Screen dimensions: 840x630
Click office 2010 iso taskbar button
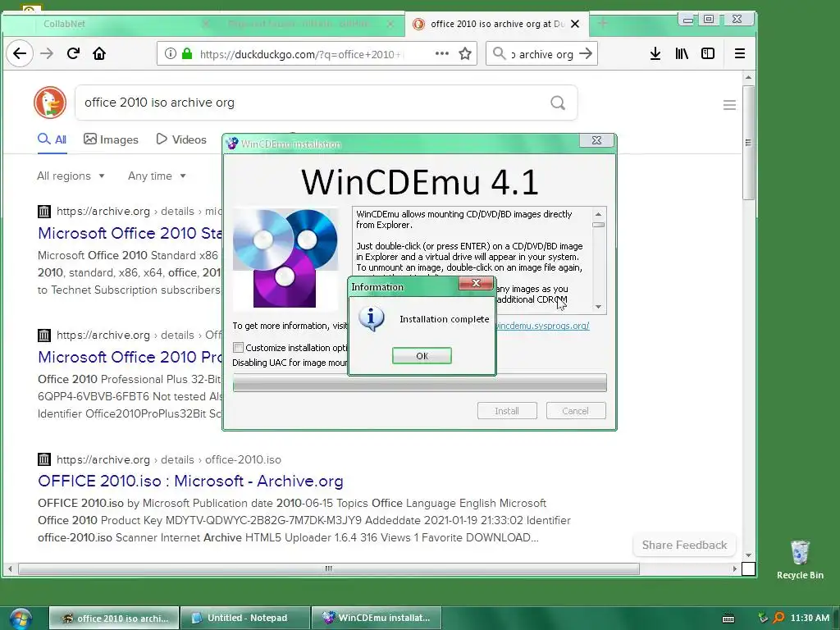click(114, 618)
